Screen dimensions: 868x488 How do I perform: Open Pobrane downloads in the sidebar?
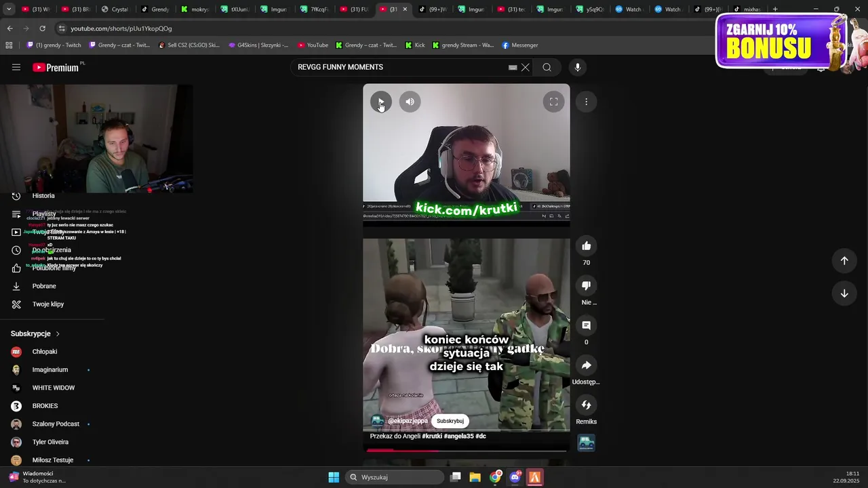click(x=44, y=286)
